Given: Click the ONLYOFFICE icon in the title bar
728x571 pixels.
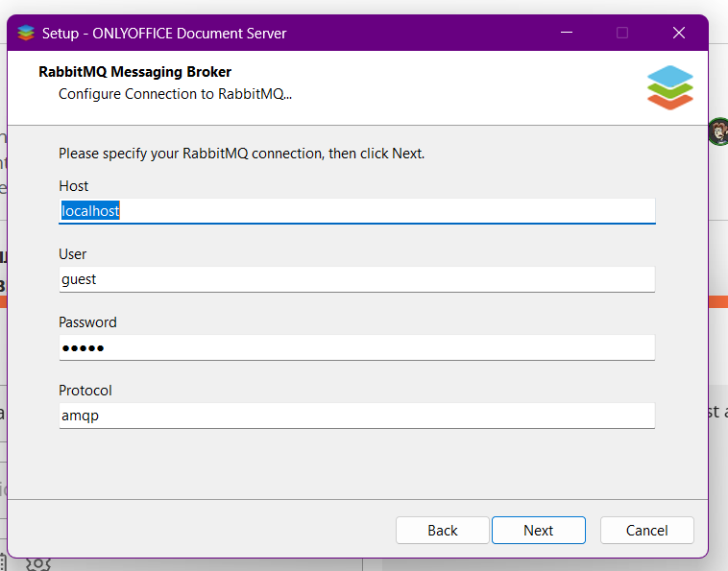Looking at the screenshot, I should 26,33.
